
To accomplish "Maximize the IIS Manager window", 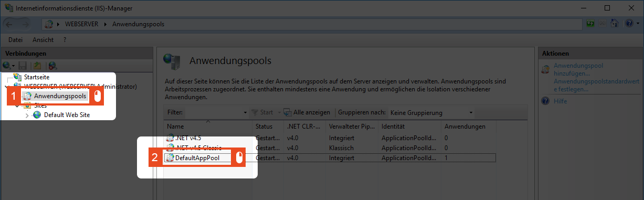I will [607, 8].
